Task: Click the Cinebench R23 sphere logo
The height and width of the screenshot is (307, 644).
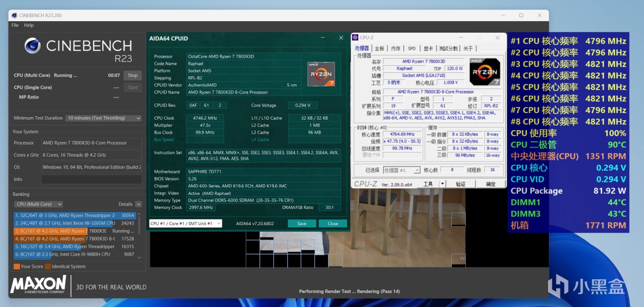Action: (33, 46)
